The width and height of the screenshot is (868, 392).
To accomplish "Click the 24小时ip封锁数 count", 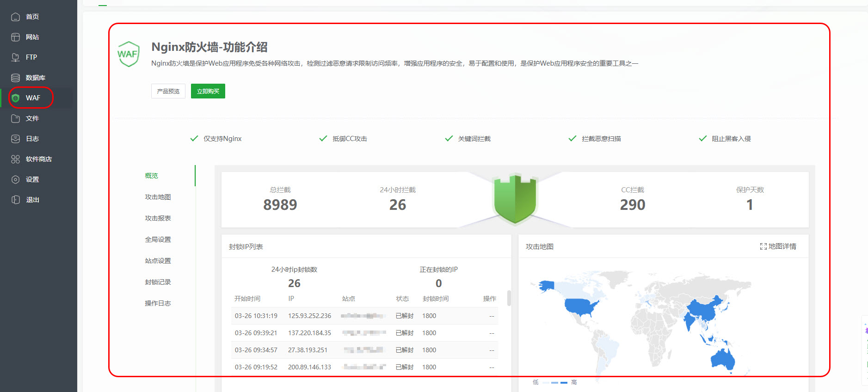I will (294, 283).
